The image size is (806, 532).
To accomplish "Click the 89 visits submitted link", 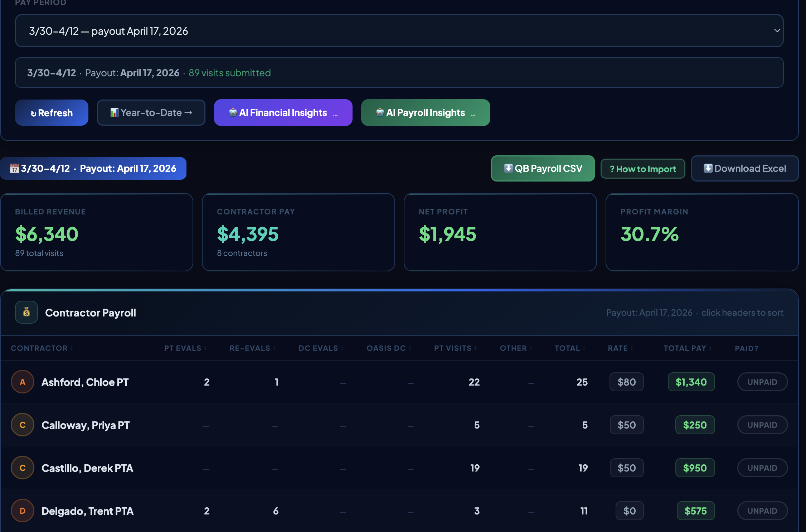I will coord(229,73).
